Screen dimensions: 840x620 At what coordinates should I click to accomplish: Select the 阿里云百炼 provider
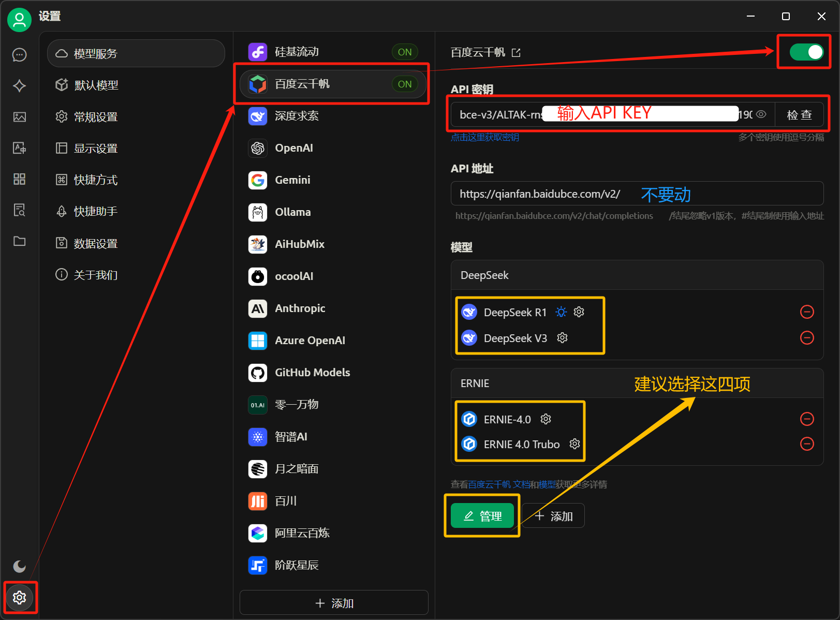pyautogui.click(x=333, y=533)
